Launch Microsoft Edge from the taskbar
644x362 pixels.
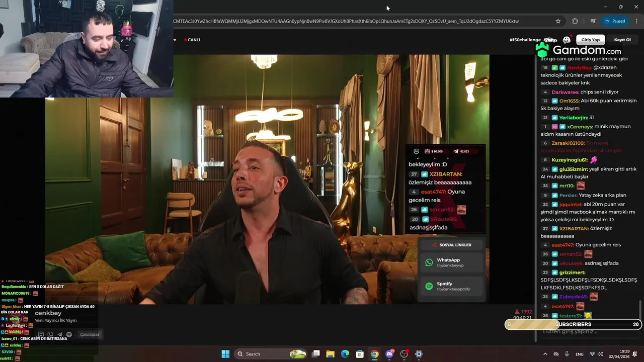click(345, 354)
